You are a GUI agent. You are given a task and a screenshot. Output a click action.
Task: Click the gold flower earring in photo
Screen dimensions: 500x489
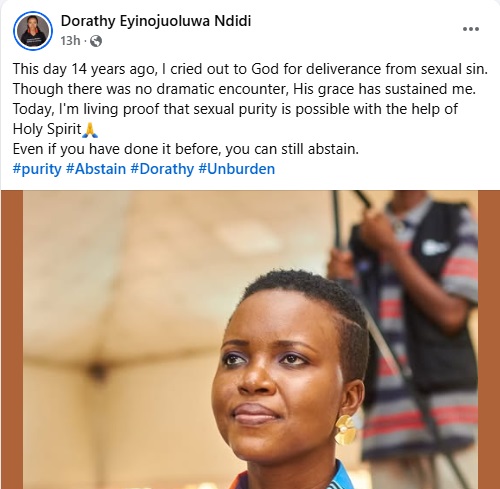click(x=345, y=429)
